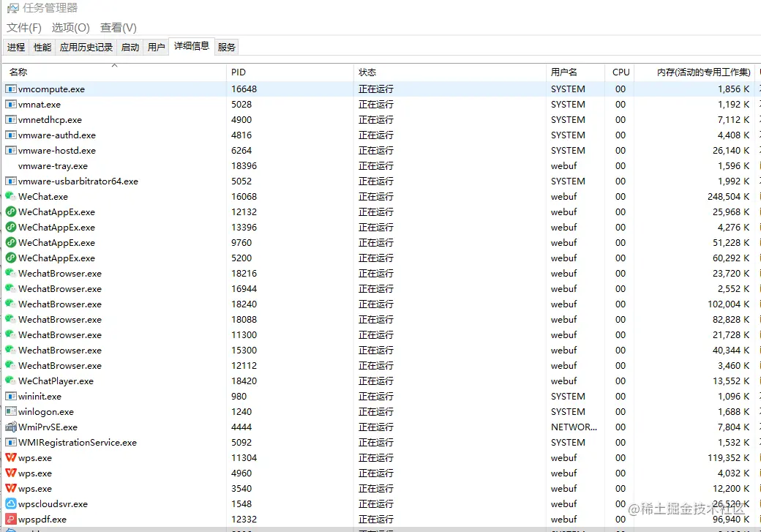This screenshot has width=761, height=532.
Task: Click the Task Manager title bar icon
Action: pos(12,8)
